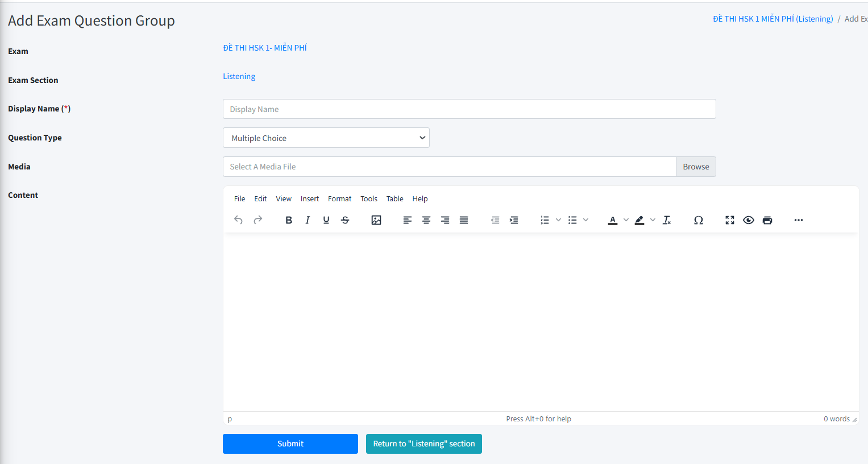Toggle the preview eye icon
The height and width of the screenshot is (464, 868).
(x=749, y=220)
